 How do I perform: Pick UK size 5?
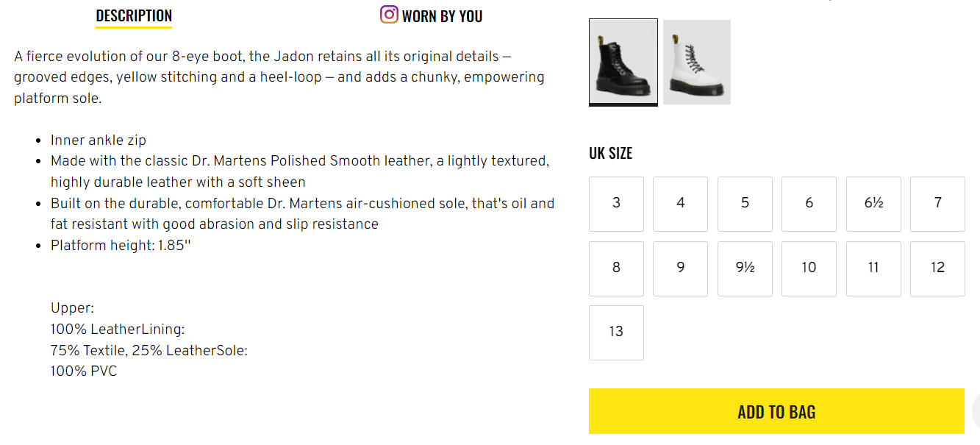(x=745, y=204)
